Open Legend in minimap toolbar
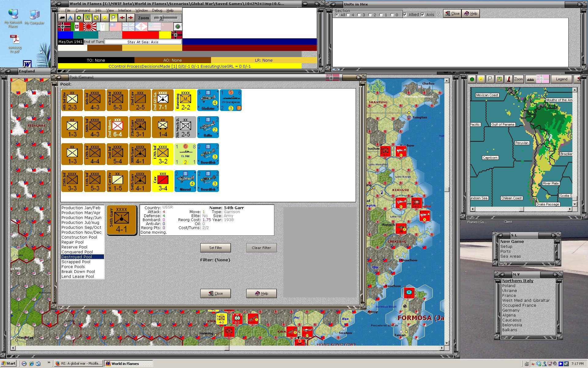The image size is (588, 368). click(x=562, y=79)
